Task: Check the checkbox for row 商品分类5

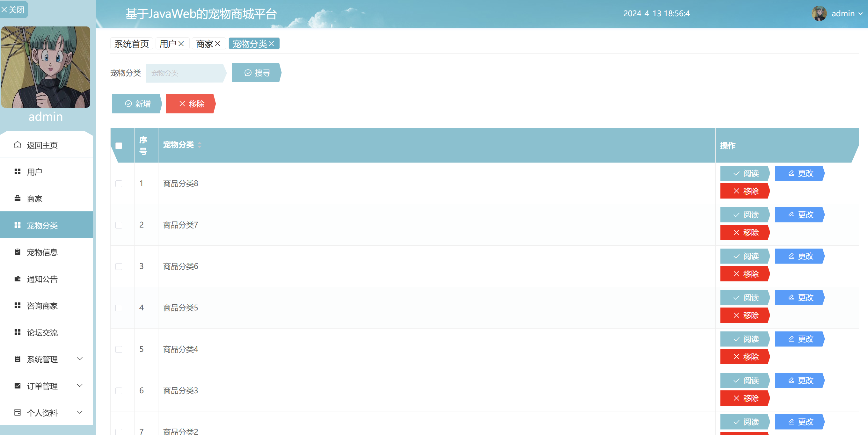Action: point(119,308)
